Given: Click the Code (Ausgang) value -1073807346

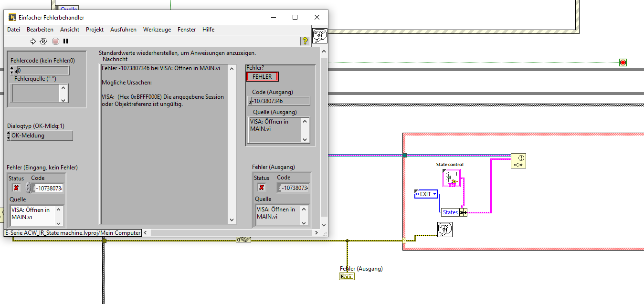Looking at the screenshot, I should [x=280, y=101].
